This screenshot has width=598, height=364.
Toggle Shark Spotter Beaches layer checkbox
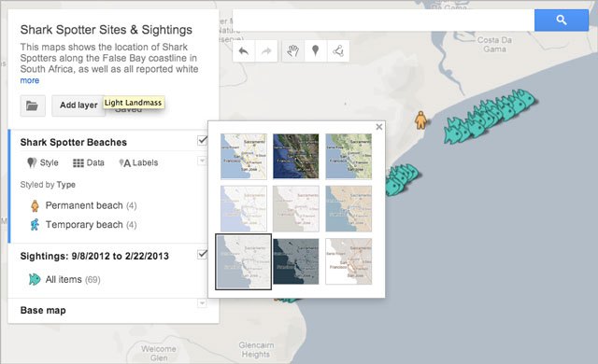pos(202,141)
